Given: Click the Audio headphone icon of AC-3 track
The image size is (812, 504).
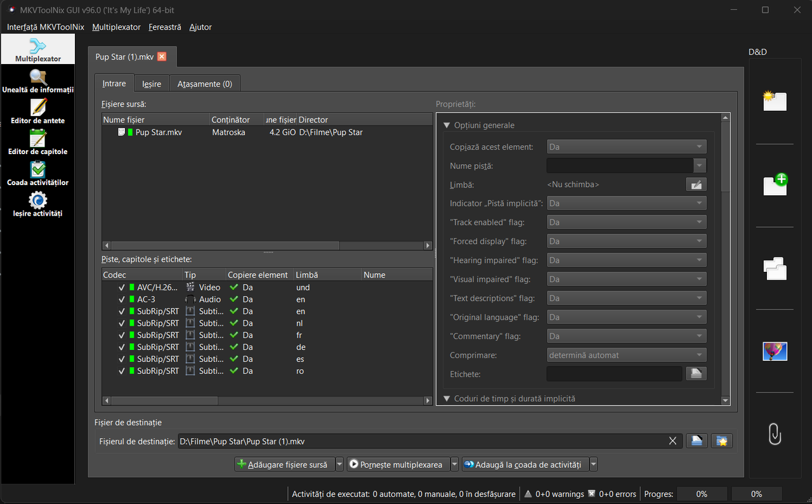Looking at the screenshot, I should point(190,299).
